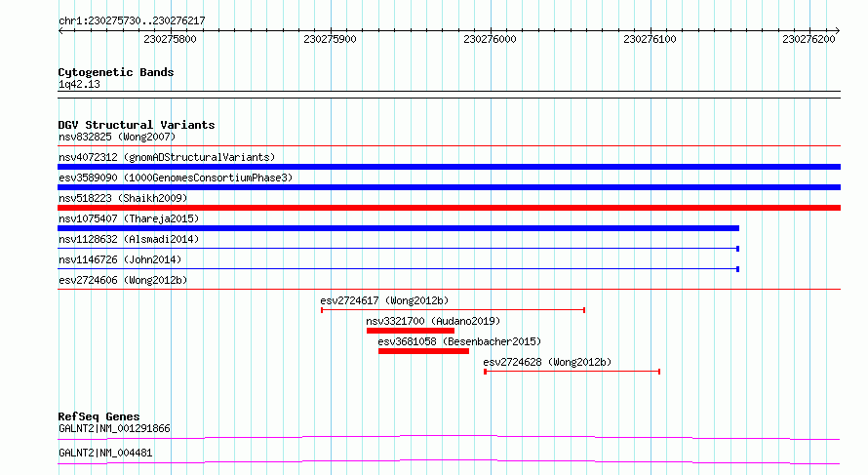
Task: Select the thin blue line of nsv1146726
Action: 399,269
